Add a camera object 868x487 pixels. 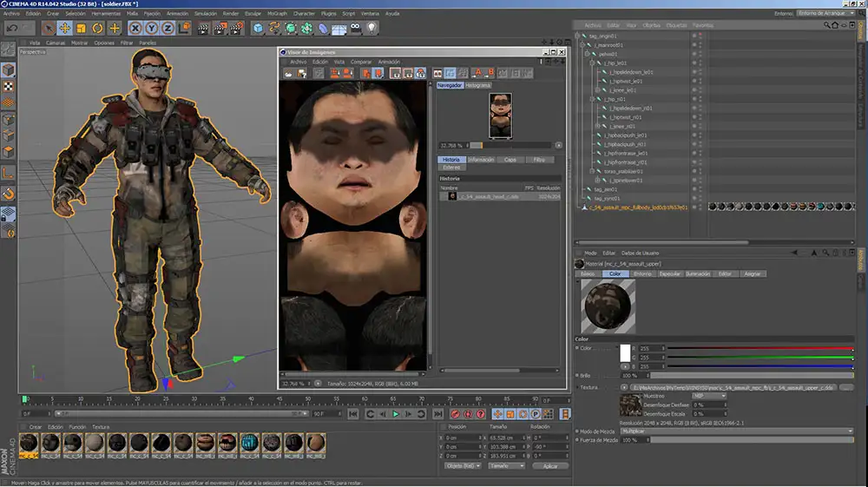pos(355,28)
